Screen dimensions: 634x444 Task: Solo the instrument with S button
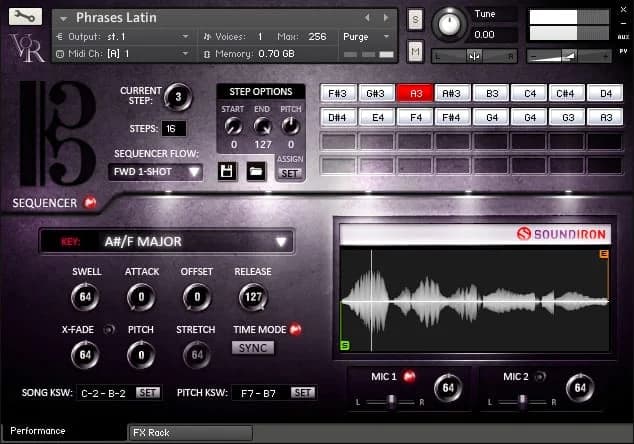point(415,19)
